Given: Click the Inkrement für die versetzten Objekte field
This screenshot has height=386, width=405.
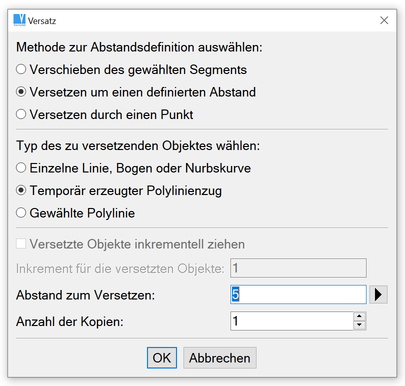Looking at the screenshot, I should pyautogui.click(x=298, y=268).
